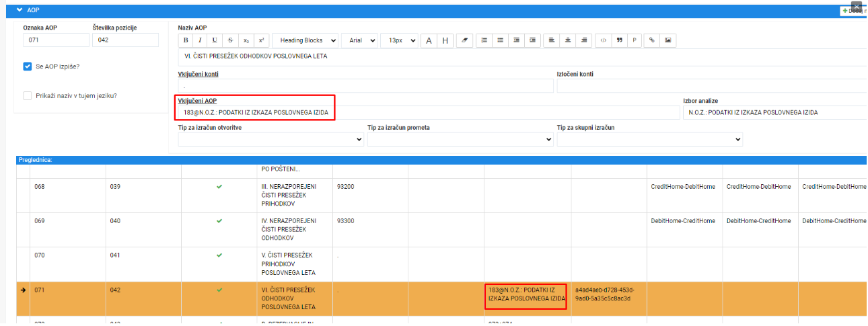Click the Vključeni AOP input field
868x326 pixels.
(429, 112)
